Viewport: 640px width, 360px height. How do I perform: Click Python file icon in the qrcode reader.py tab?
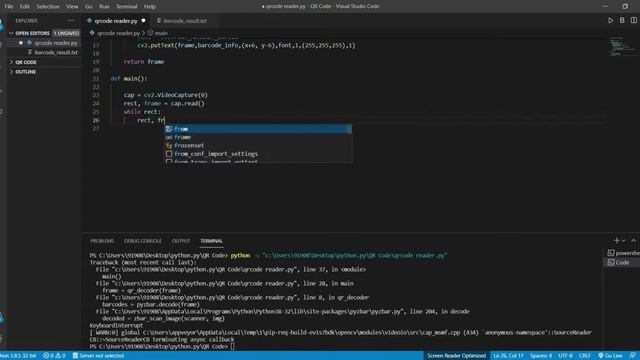coord(89,20)
